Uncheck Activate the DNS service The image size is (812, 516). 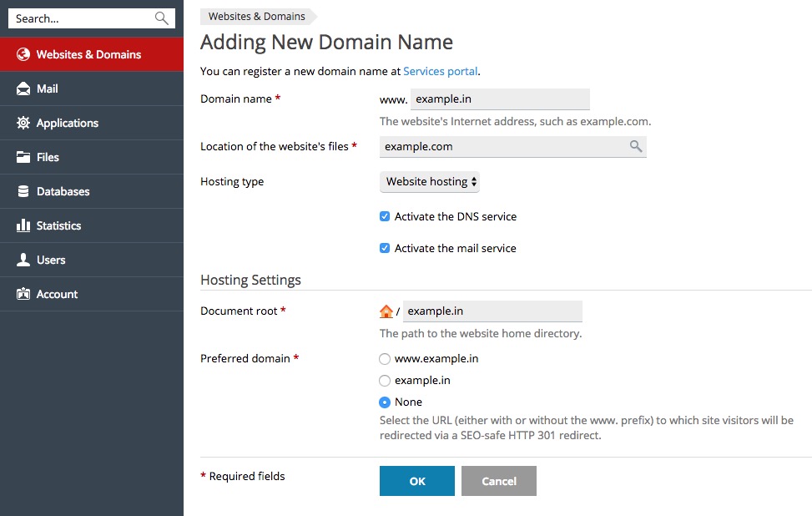385,216
